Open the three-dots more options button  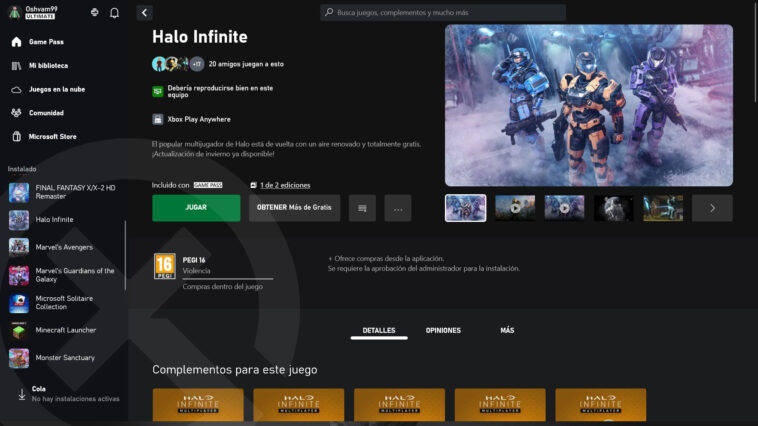pos(398,208)
